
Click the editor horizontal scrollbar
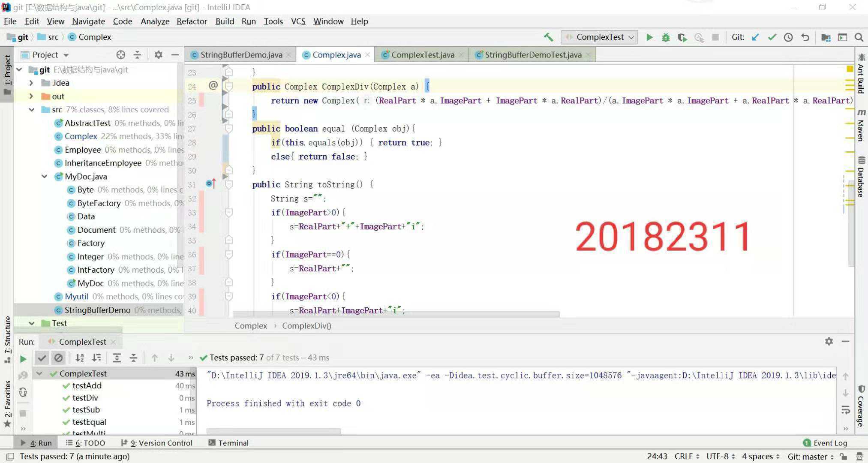click(396, 314)
